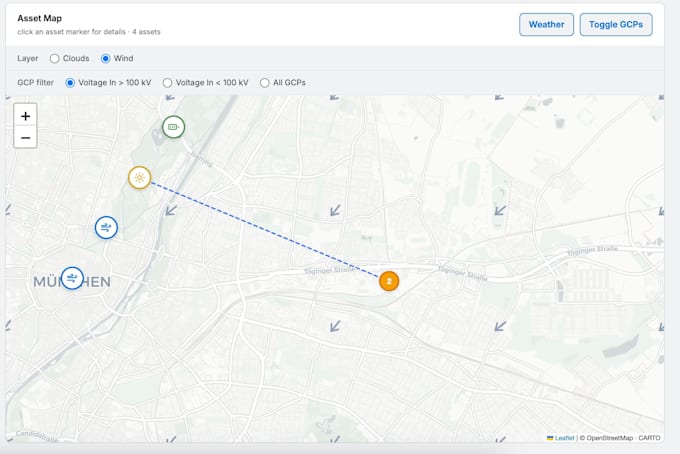Screen dimensions: 680x454
Task: Click the dashed blue connection line
Action: tap(265, 229)
